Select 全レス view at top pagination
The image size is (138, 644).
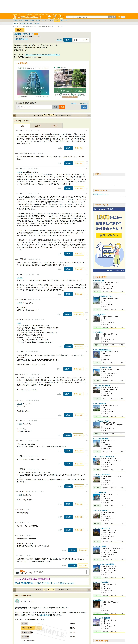coord(69,115)
